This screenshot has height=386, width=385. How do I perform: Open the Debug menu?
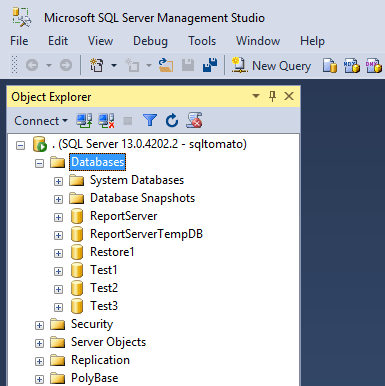(150, 41)
